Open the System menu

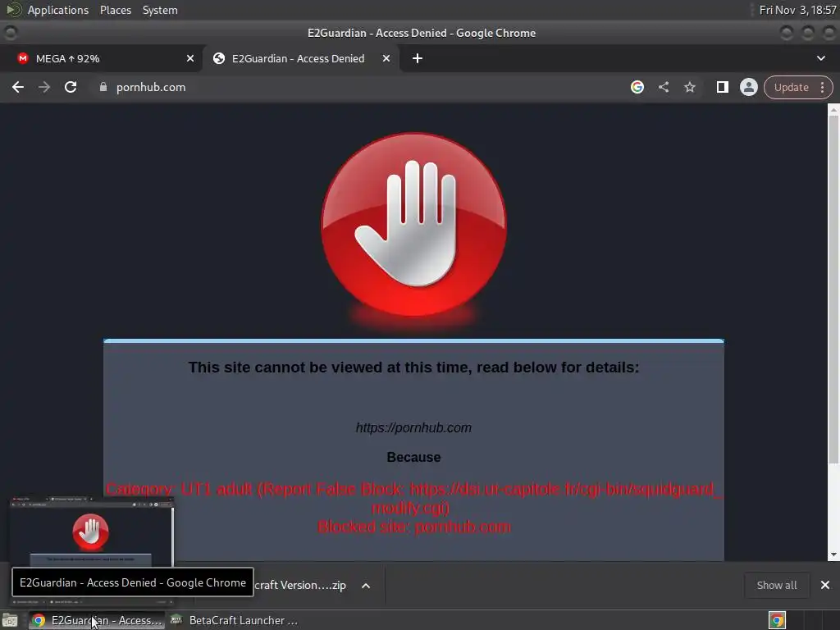coord(160,10)
